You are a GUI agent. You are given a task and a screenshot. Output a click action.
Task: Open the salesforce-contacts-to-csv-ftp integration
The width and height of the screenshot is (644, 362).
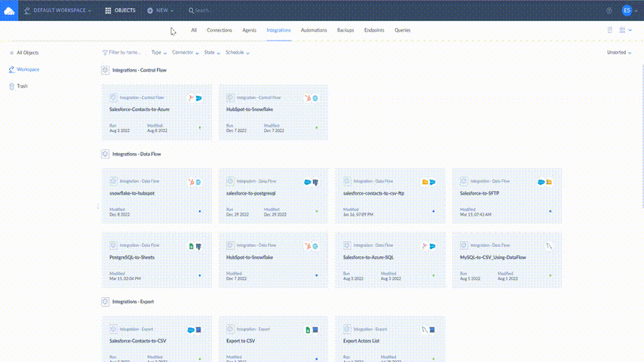(390, 196)
